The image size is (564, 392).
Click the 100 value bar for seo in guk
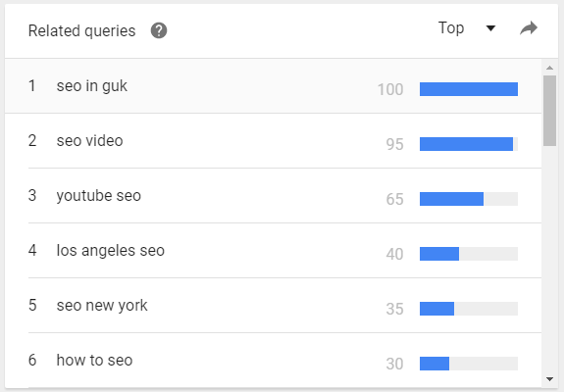click(469, 89)
